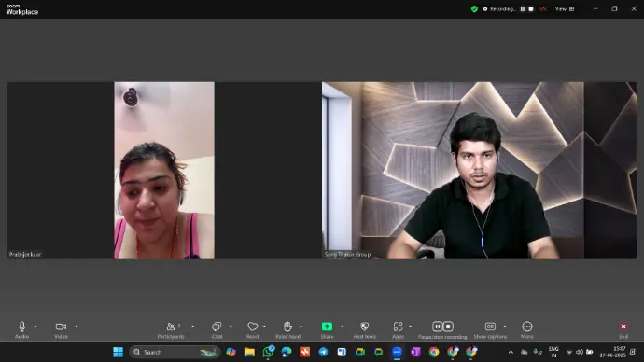Open the ENG IN language switcher
The height and width of the screenshot is (362, 644).
[553, 352]
